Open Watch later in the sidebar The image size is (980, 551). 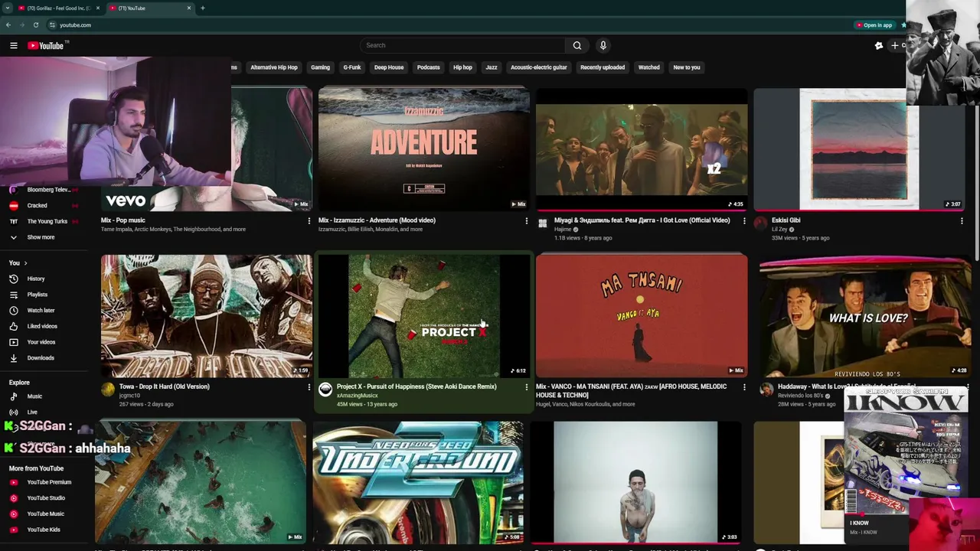[41, 311]
